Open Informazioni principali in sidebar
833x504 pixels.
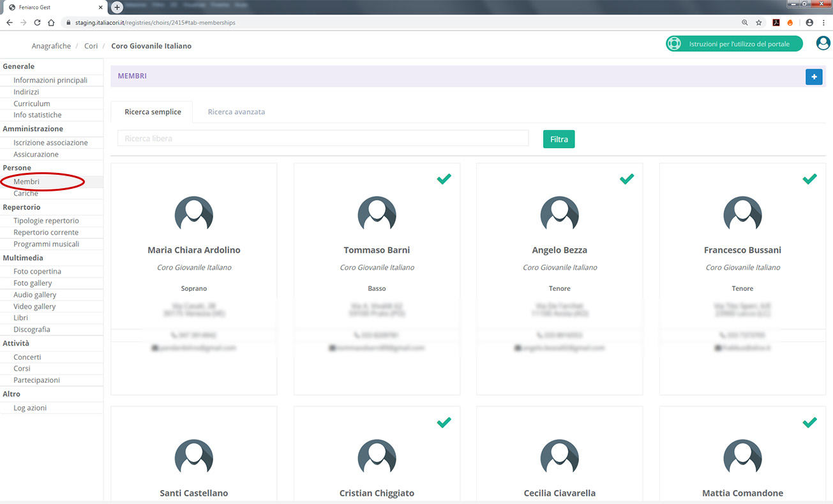click(x=50, y=80)
